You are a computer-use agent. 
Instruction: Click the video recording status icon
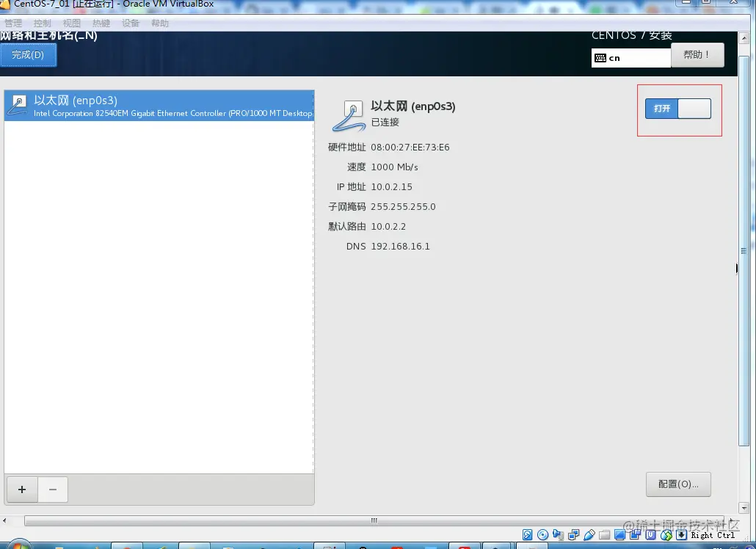pyautogui.click(x=636, y=534)
